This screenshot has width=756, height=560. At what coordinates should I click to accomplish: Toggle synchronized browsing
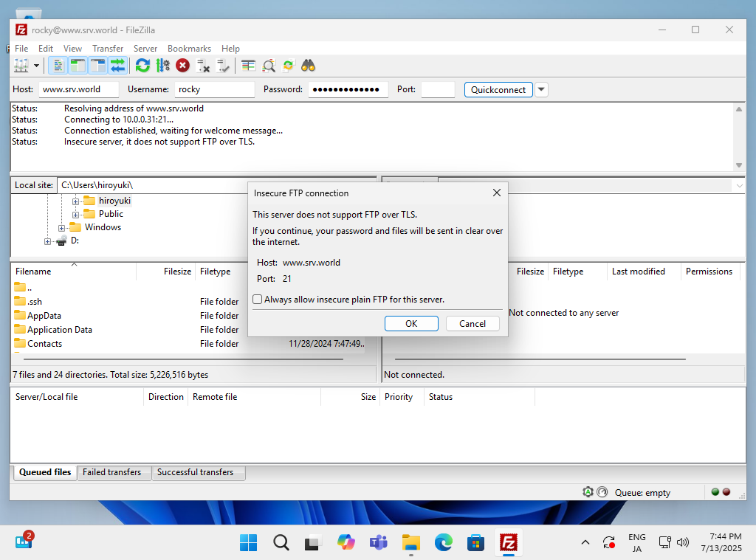288,65
